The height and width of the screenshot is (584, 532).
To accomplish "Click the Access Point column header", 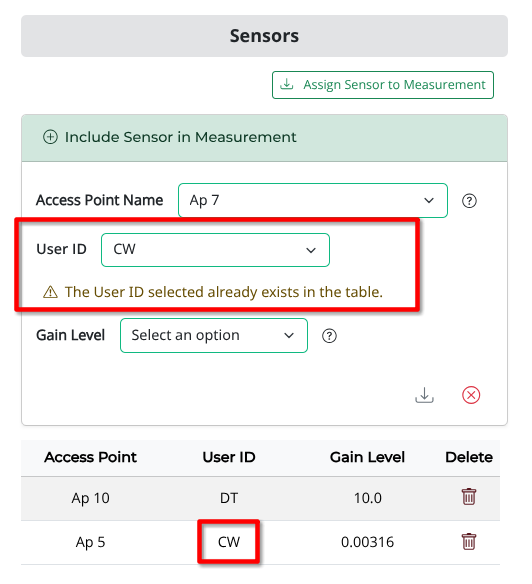I will 91,457.
